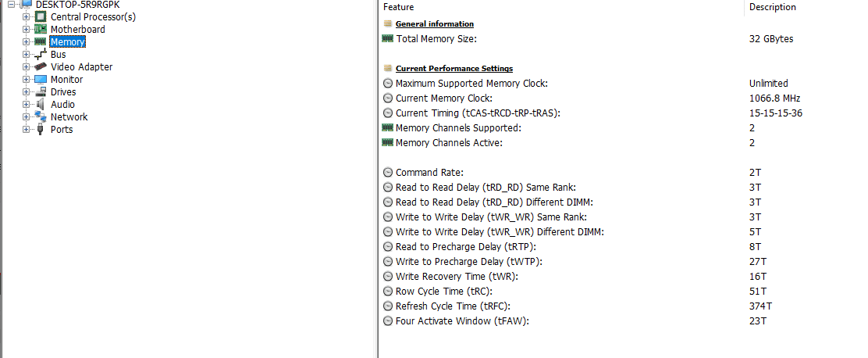This screenshot has height=358, width=868.
Task: Collapse the DESKTOP-5R9RGPK root node
Action: [x=11, y=5]
